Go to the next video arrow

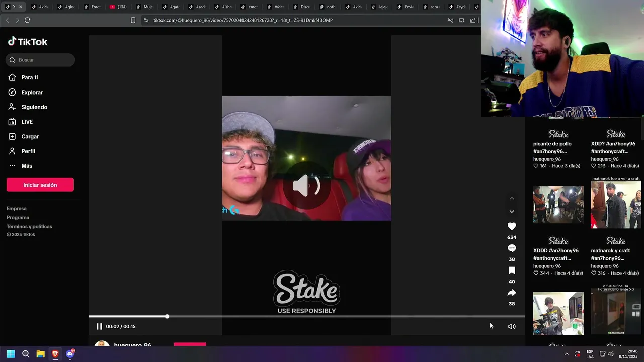click(x=512, y=212)
